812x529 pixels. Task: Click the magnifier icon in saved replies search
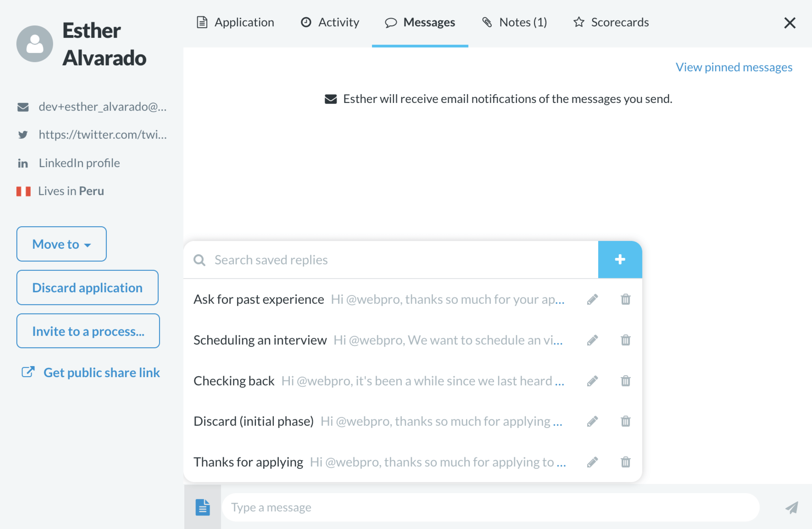(x=199, y=260)
